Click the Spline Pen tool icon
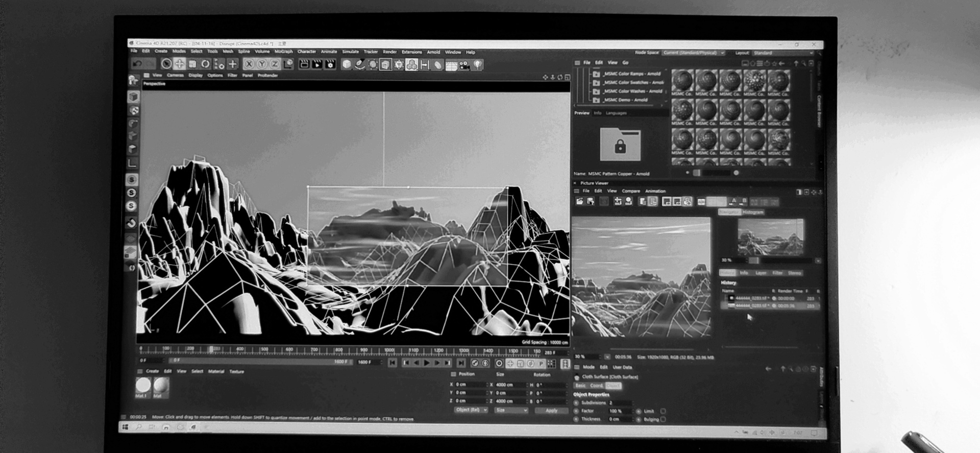The height and width of the screenshot is (453, 980). click(359, 64)
